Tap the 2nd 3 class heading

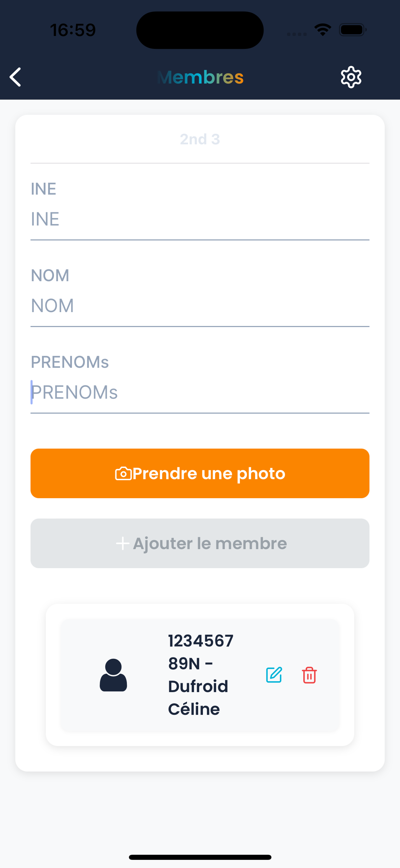[200, 139]
